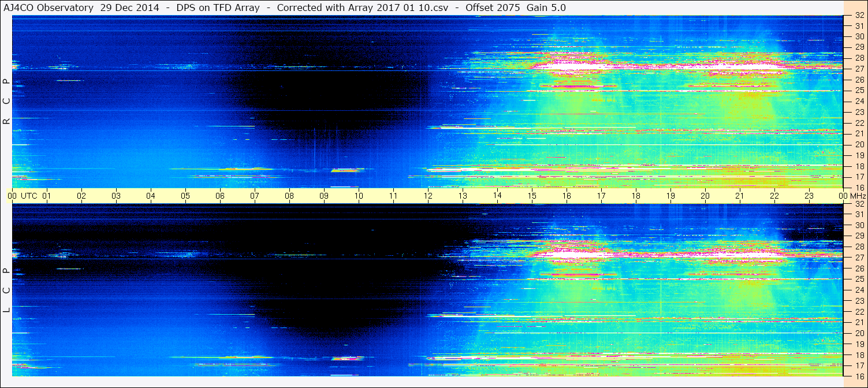Click the final 00 hour label before MHz
Image resolution: width=868 pixels, height=388 pixels.
click(x=843, y=196)
